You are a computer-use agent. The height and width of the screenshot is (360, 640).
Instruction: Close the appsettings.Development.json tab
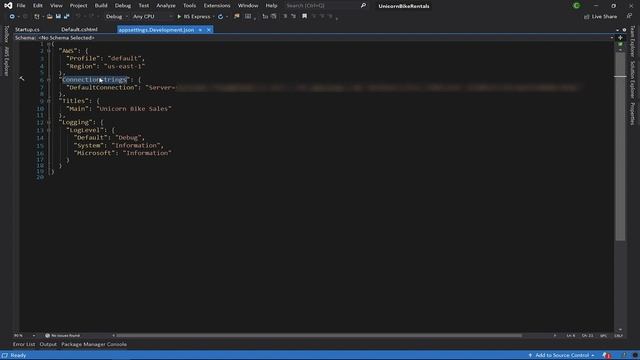pyautogui.click(x=209, y=30)
